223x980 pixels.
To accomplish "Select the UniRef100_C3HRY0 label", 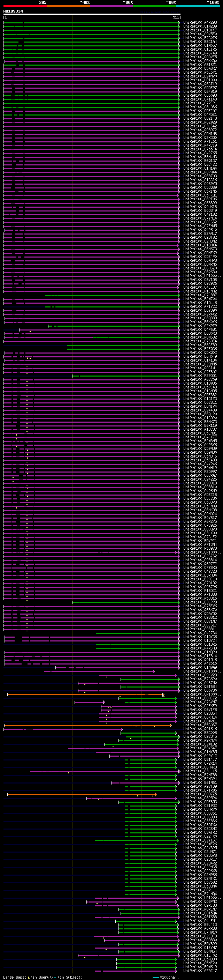I will tap(200, 810).
